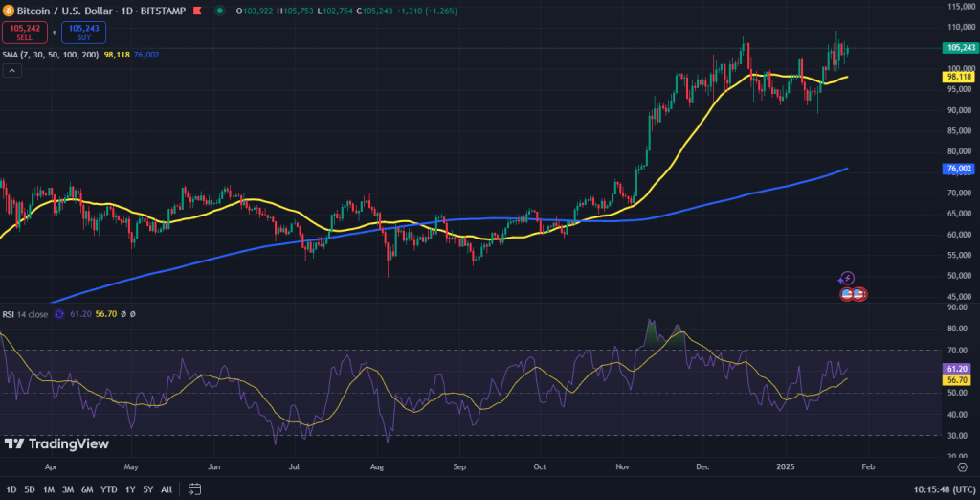
Task: Open the purple lightning latest-updates icon
Action: coord(847,278)
